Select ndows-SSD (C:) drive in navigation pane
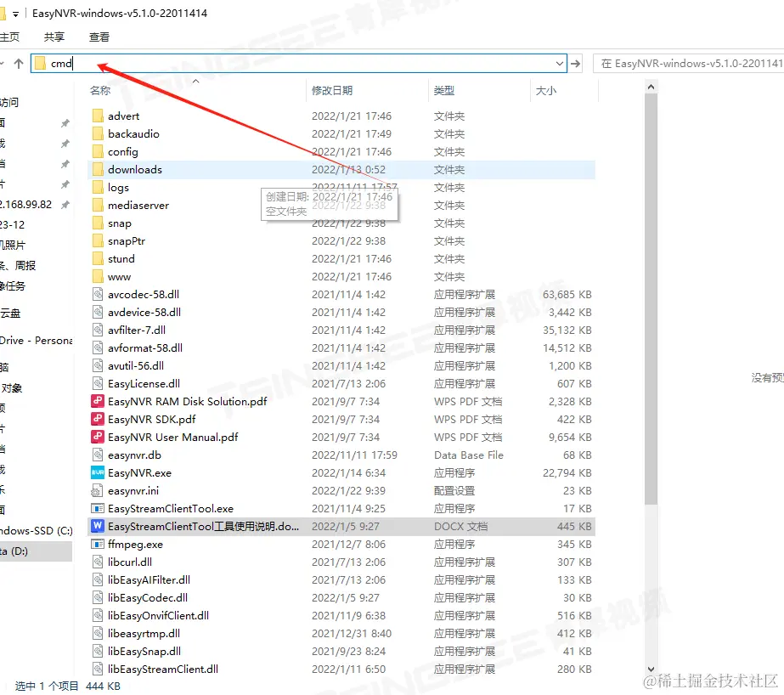 pos(36,530)
